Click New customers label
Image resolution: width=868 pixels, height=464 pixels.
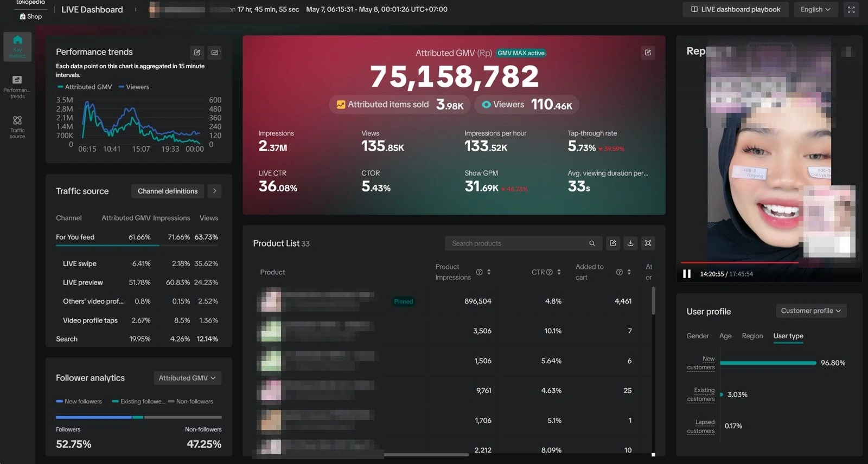click(701, 363)
